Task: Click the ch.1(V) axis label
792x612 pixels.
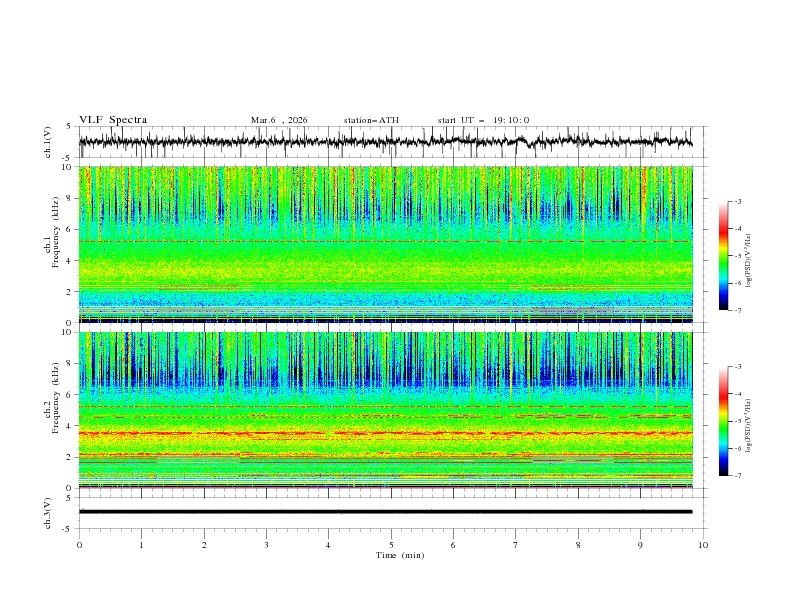Action: pos(49,142)
